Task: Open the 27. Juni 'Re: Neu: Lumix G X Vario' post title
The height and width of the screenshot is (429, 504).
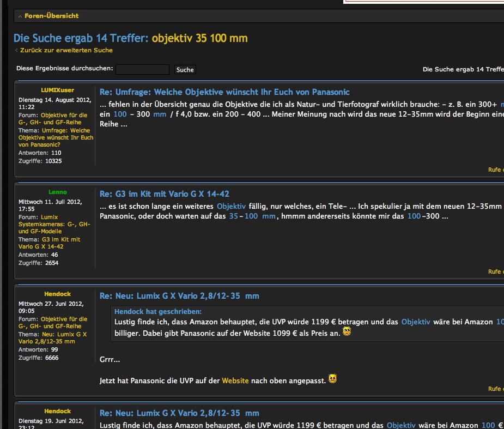Action: click(179, 296)
